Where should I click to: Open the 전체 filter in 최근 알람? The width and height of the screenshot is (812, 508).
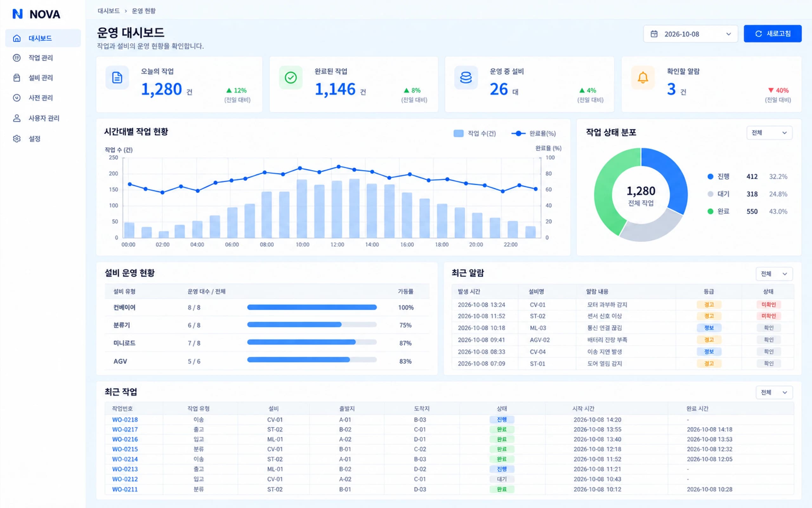774,274
